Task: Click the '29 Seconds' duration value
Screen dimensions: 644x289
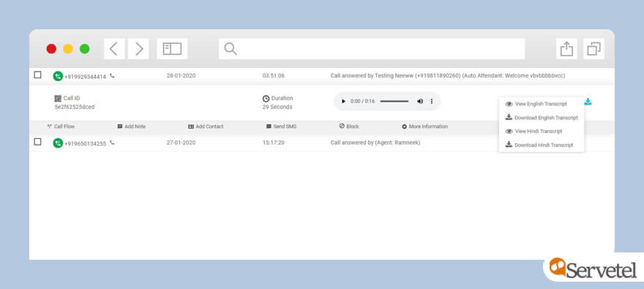Action: click(x=277, y=107)
